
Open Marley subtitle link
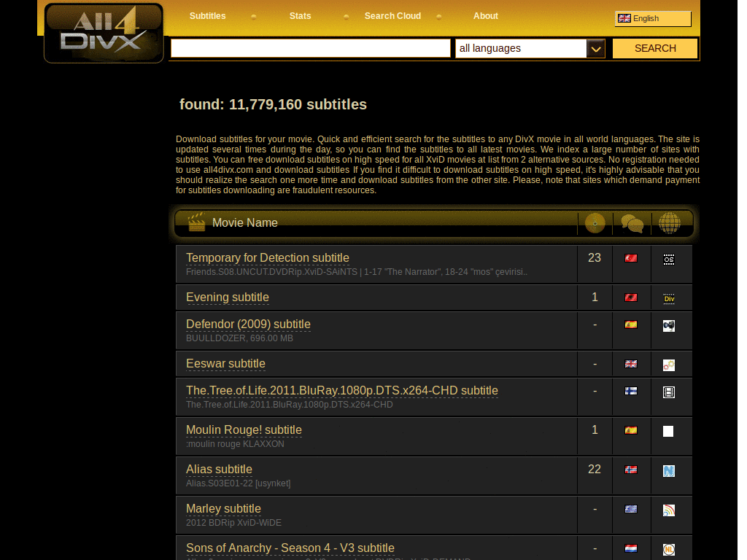[x=223, y=509]
